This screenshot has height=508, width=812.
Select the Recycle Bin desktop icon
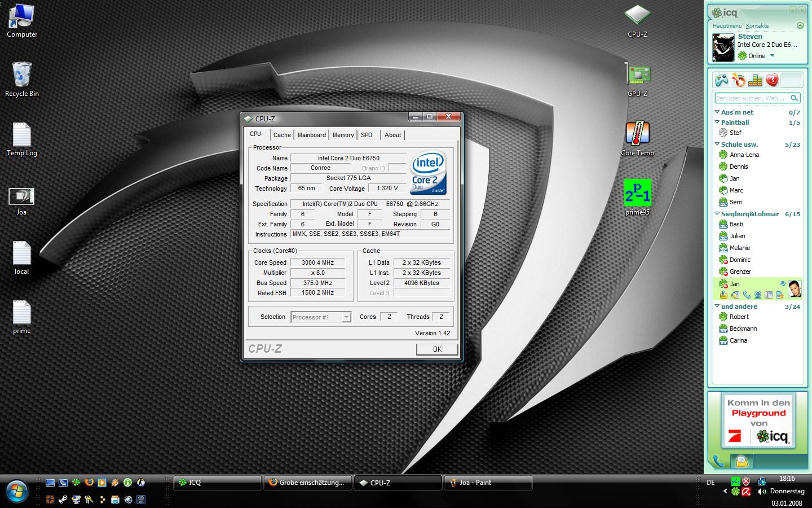[x=21, y=80]
